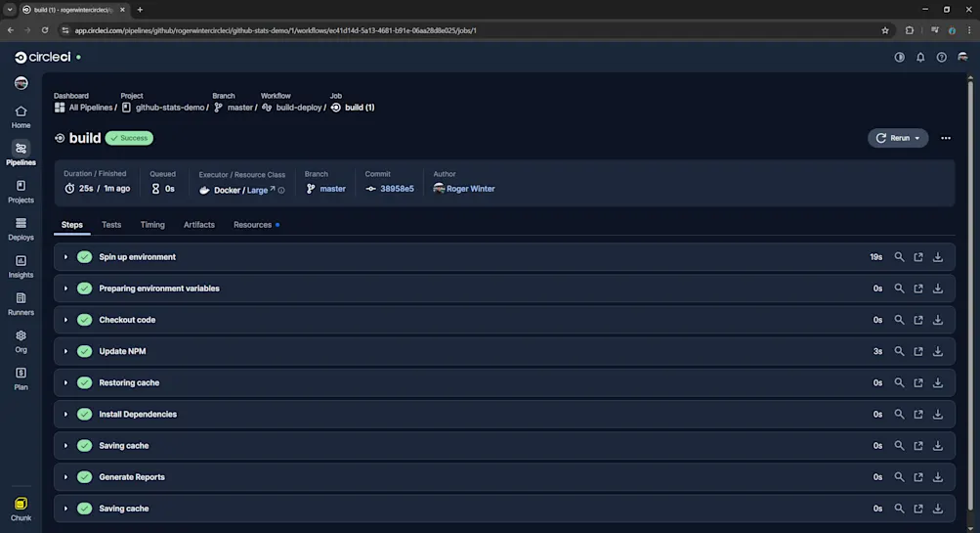Open github-stats-demo project breadcrumb

coord(165,108)
